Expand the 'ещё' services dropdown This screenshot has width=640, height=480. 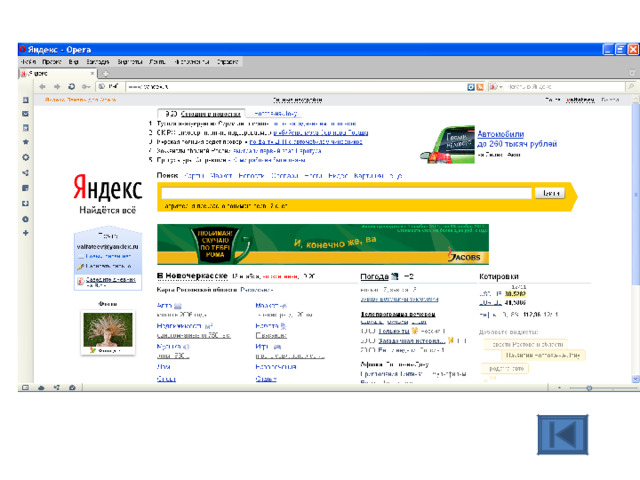pyautogui.click(x=396, y=176)
